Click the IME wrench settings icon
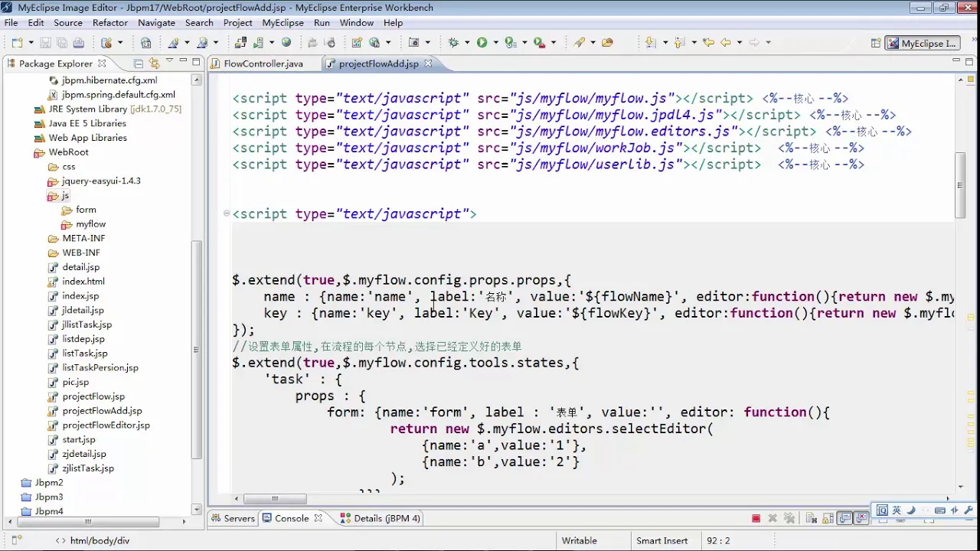This screenshot has height=551, width=980. pos(969,510)
